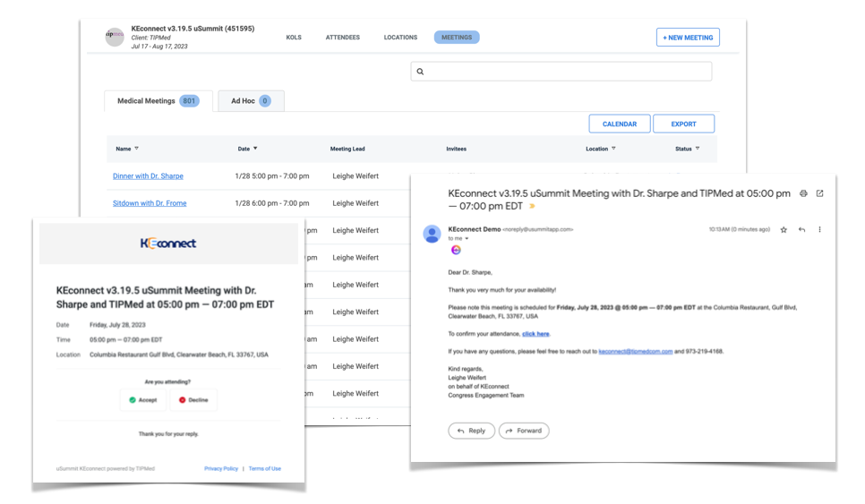This screenshot has height=504, width=865.
Task: Click the '1/28 5:00 pm - 7:00 pm' date cell
Action: [272, 175]
